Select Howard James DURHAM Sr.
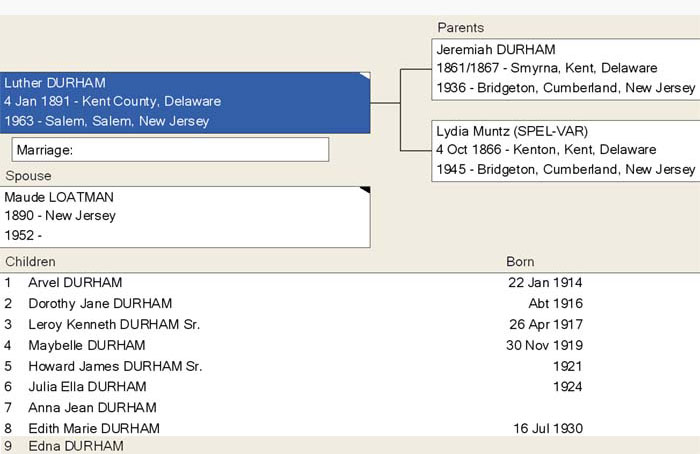700x454 pixels. (x=115, y=367)
